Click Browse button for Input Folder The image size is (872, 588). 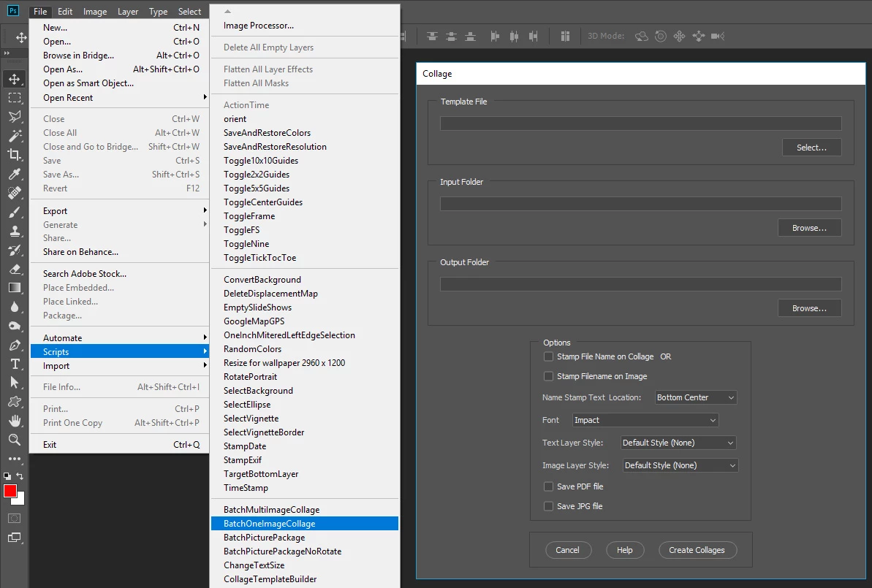(x=809, y=228)
